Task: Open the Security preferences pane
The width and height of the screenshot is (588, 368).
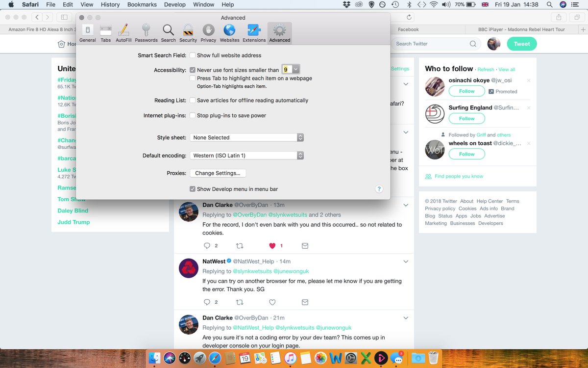Action: (x=188, y=33)
